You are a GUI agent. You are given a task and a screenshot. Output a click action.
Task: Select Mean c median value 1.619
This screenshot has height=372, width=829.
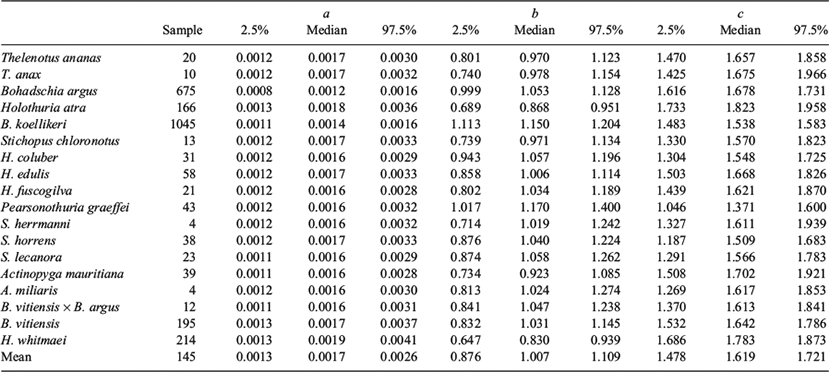(740, 357)
